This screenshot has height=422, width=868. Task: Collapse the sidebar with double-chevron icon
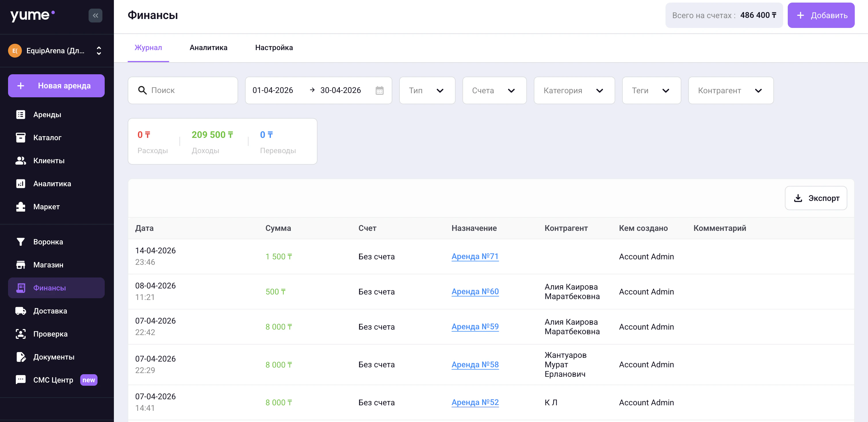pos(95,16)
